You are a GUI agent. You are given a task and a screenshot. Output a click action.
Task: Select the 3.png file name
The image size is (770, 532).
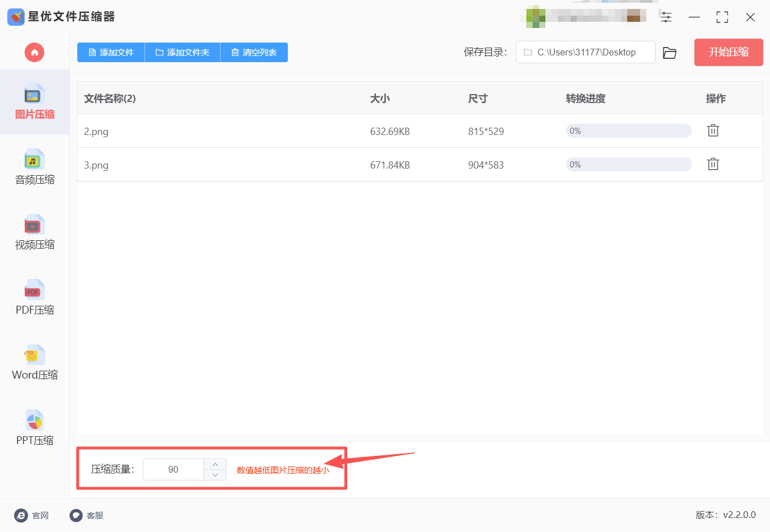click(96, 165)
